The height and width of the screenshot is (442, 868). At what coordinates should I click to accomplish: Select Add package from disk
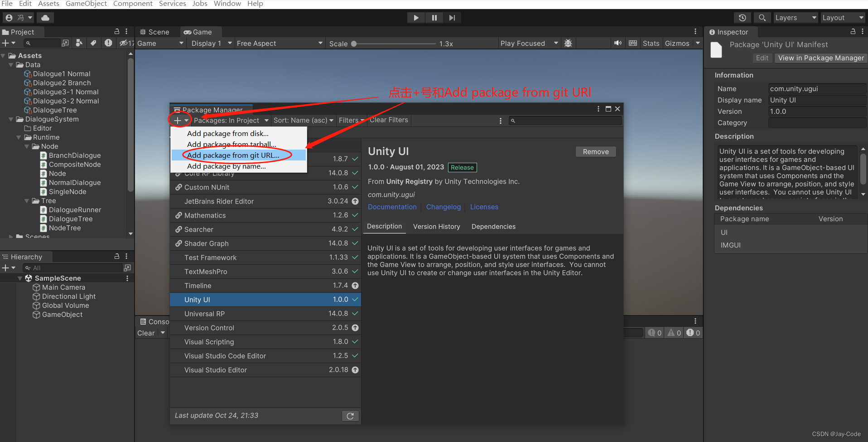click(x=239, y=133)
